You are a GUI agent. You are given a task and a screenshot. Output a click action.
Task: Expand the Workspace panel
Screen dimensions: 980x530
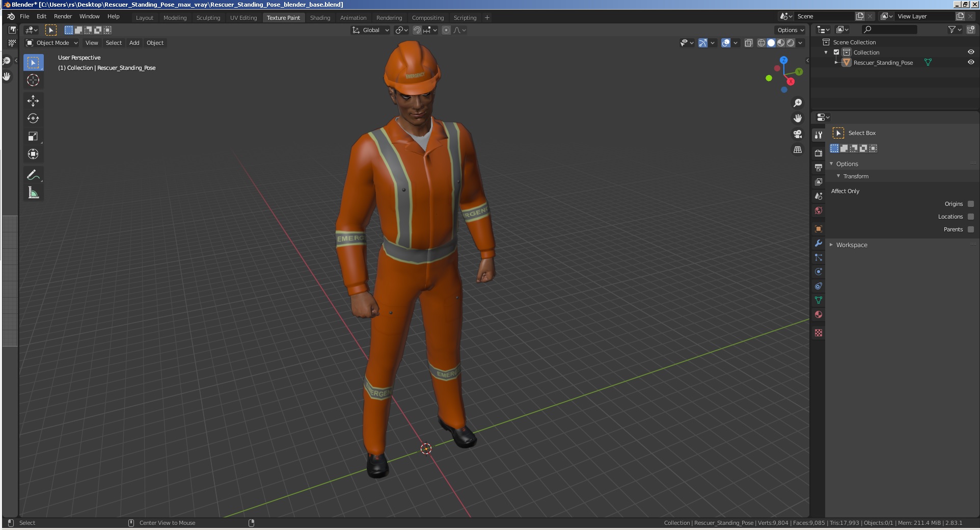(x=831, y=245)
